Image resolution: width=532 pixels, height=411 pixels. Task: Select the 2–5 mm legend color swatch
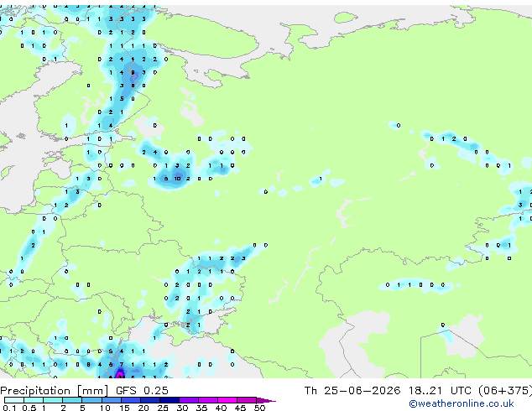click(x=72, y=400)
